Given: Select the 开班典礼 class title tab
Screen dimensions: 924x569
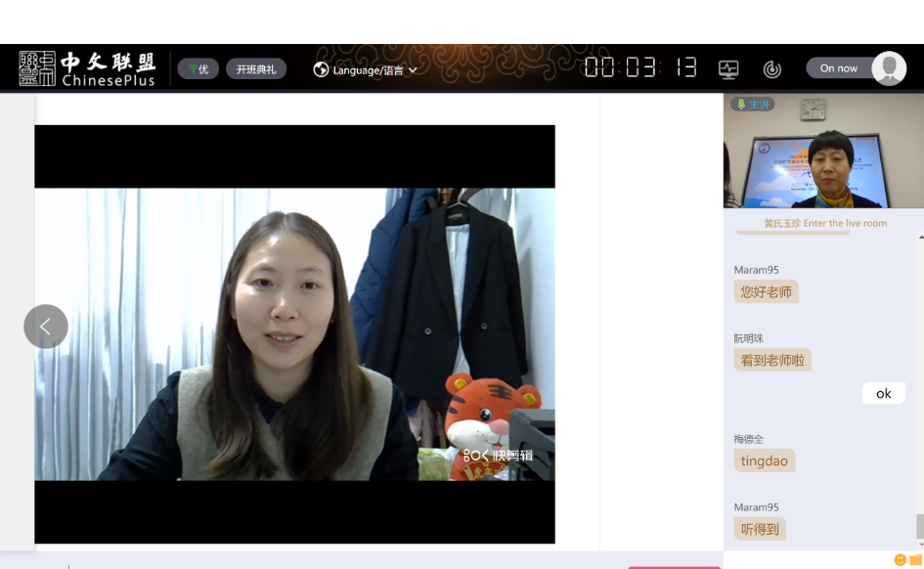Looking at the screenshot, I should (x=256, y=69).
